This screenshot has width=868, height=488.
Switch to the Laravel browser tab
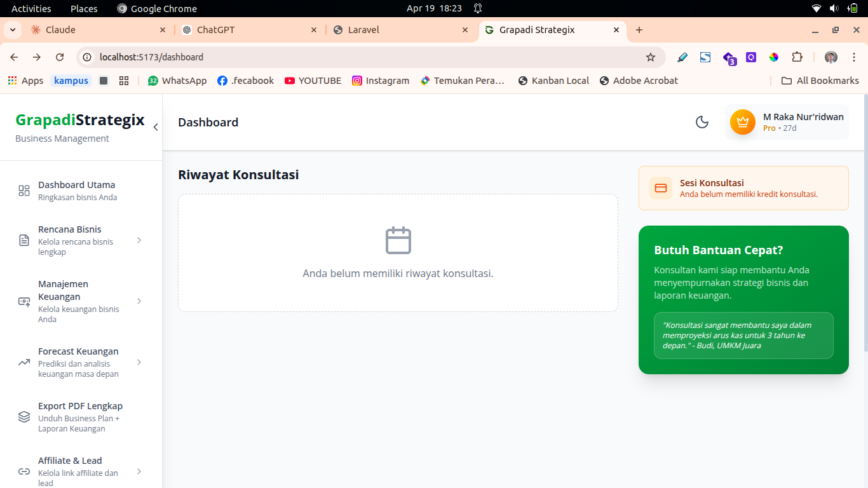(400, 30)
